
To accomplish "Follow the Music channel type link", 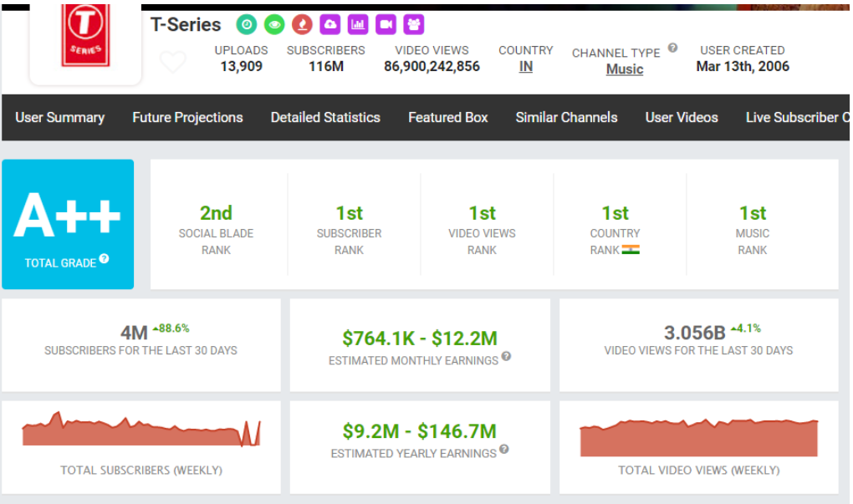I will [625, 69].
